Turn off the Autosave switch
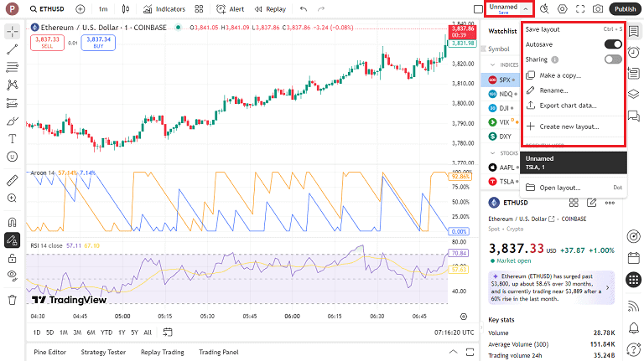 613,44
